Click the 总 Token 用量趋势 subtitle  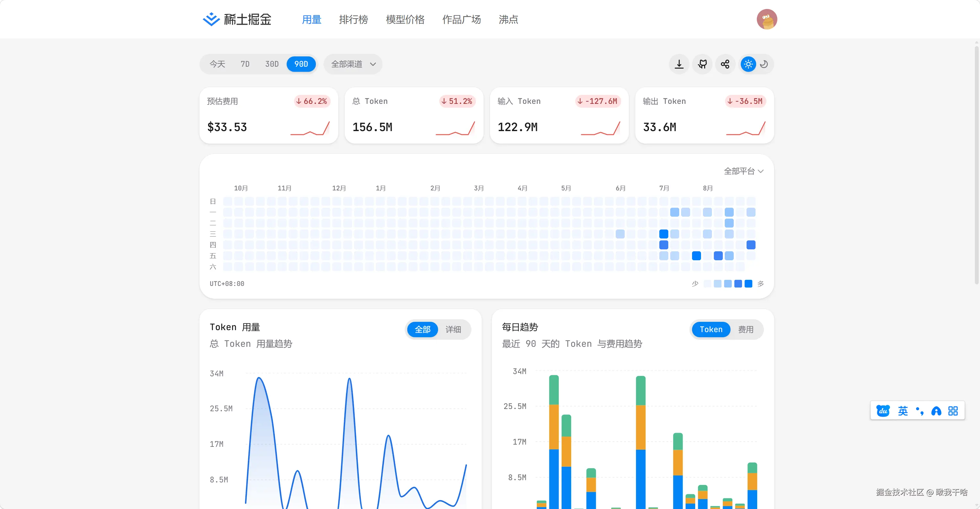pos(251,344)
